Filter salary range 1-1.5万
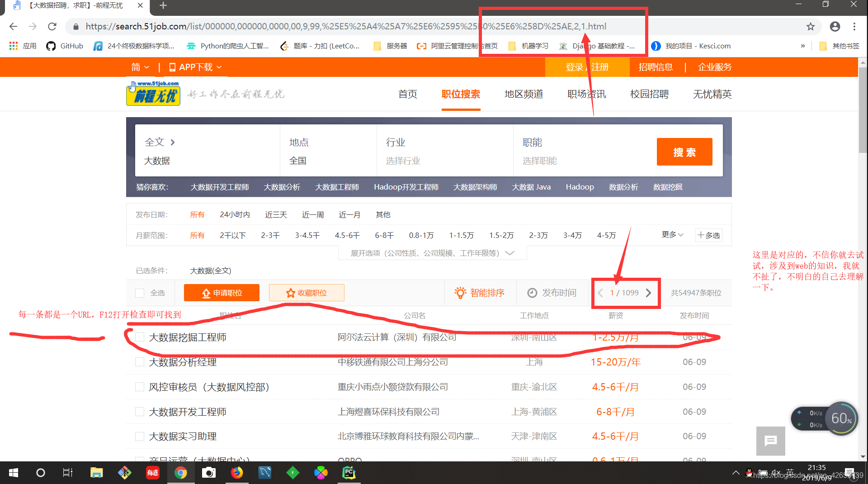Screen dimensions: 868x484 point(461,235)
